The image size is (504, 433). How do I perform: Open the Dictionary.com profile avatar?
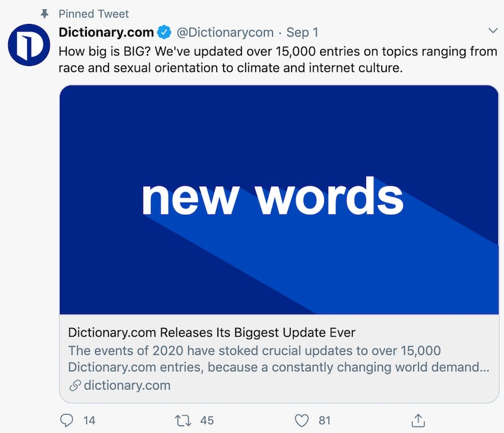(29, 45)
